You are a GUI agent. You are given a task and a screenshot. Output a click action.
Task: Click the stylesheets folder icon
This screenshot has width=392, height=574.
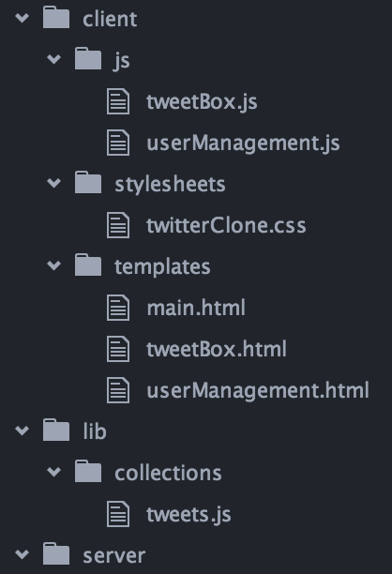coord(88,182)
